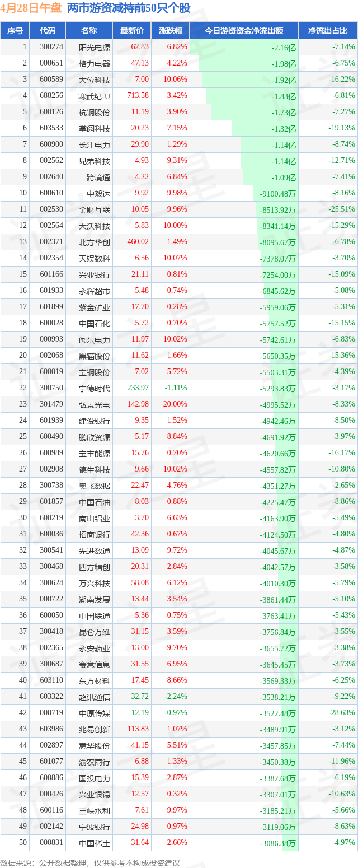
Task: Select stock name 三峡水利
Action: [x=95, y=810]
